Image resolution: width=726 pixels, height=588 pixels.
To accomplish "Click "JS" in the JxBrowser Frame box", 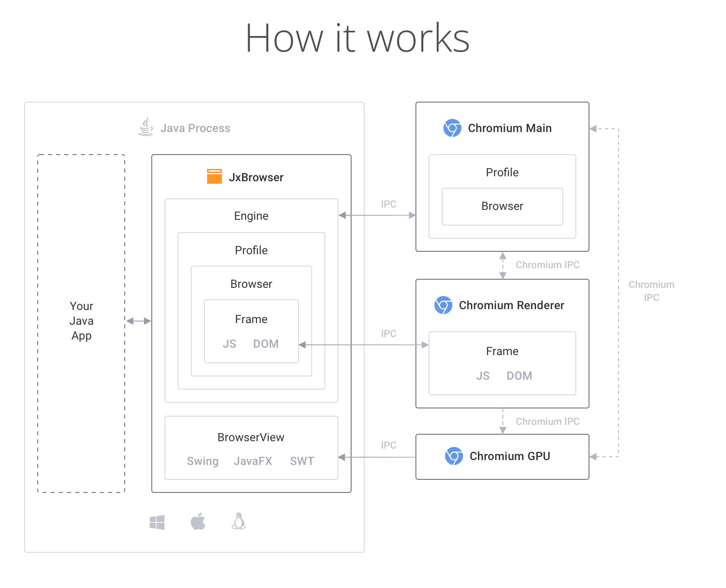I will (230, 344).
